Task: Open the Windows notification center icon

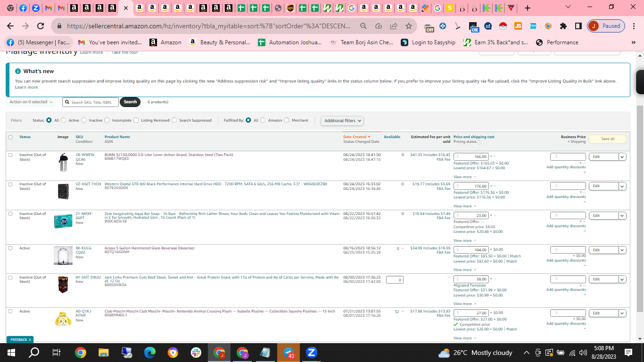Action: pos(628,353)
